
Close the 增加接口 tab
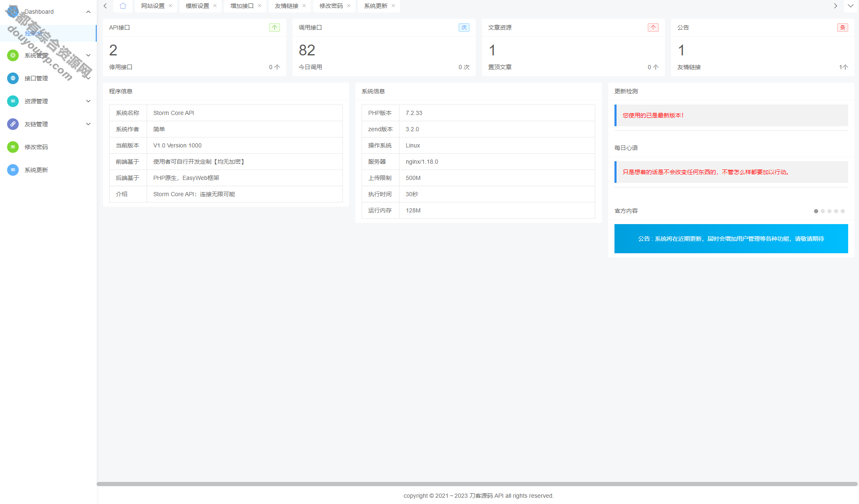tap(260, 6)
